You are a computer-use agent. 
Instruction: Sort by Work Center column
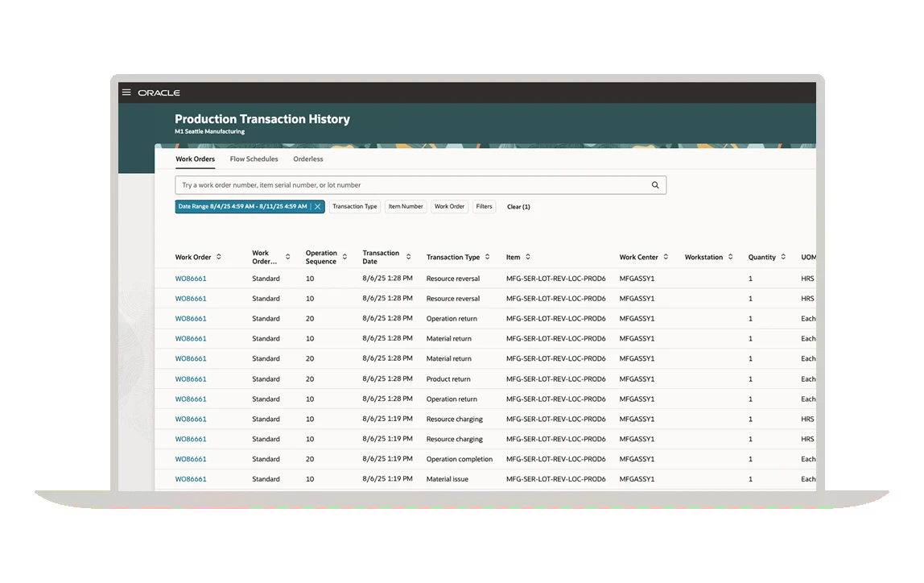tap(666, 258)
